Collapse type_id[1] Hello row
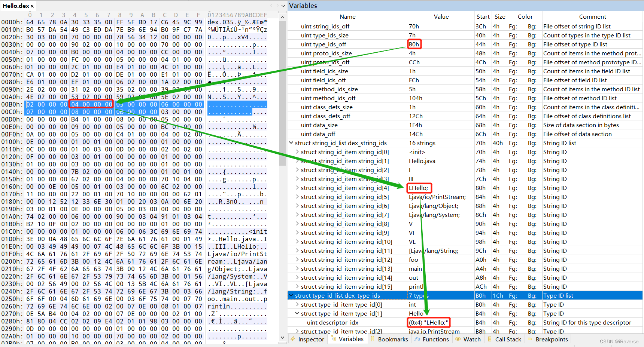 (x=297, y=313)
